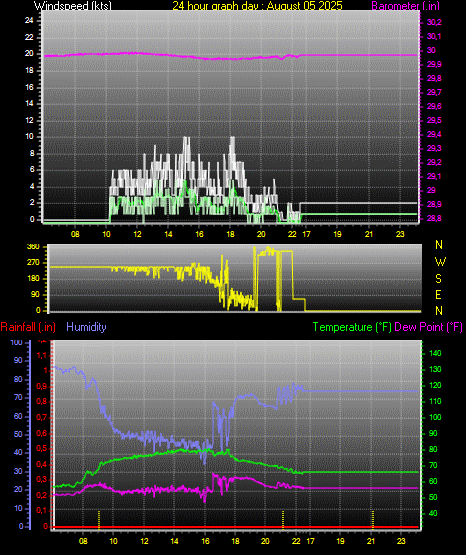Click the "24 hour graph day : August 05 2025" heading
Screen dimensions: 466x555
point(258,5)
